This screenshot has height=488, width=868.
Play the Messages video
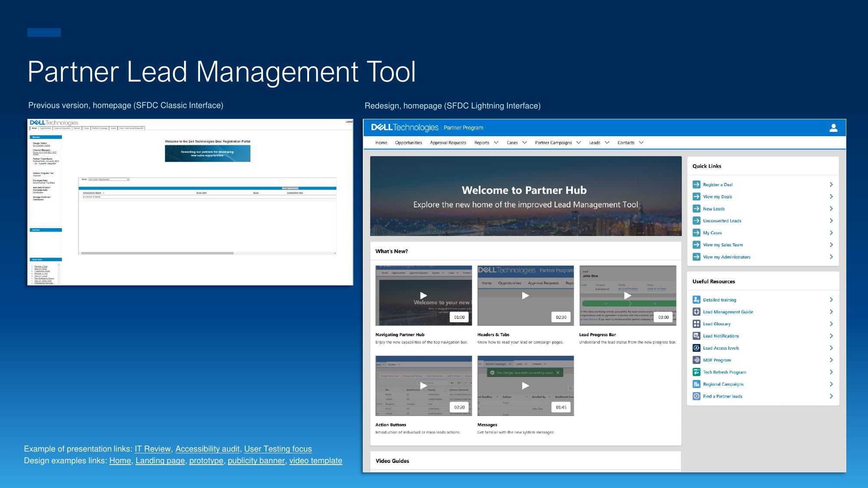click(525, 386)
